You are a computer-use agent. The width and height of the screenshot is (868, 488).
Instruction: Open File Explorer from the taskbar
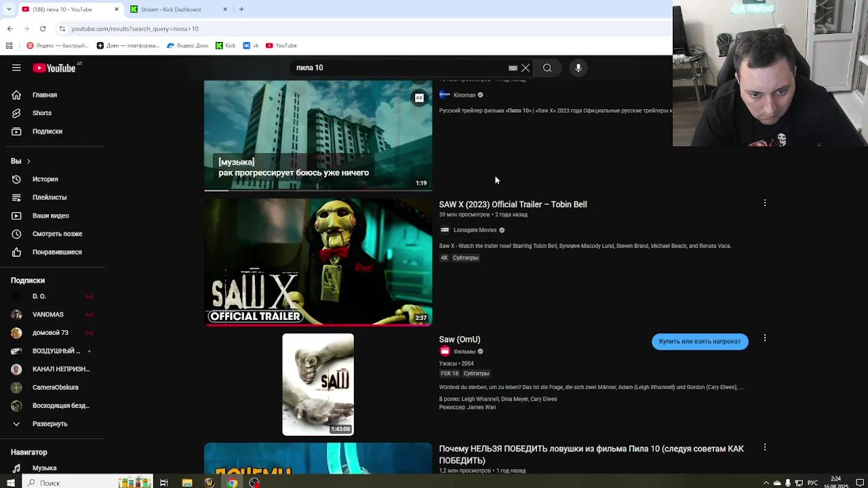pyautogui.click(x=187, y=483)
